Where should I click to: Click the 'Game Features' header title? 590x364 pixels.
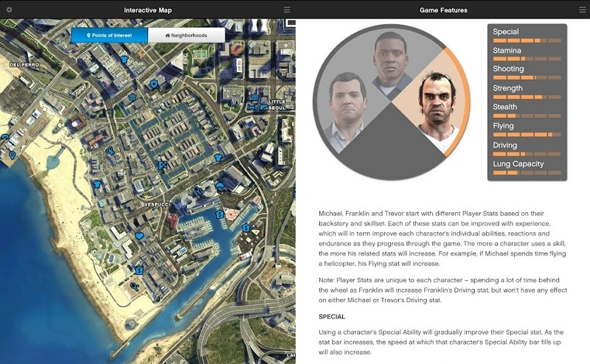click(443, 10)
